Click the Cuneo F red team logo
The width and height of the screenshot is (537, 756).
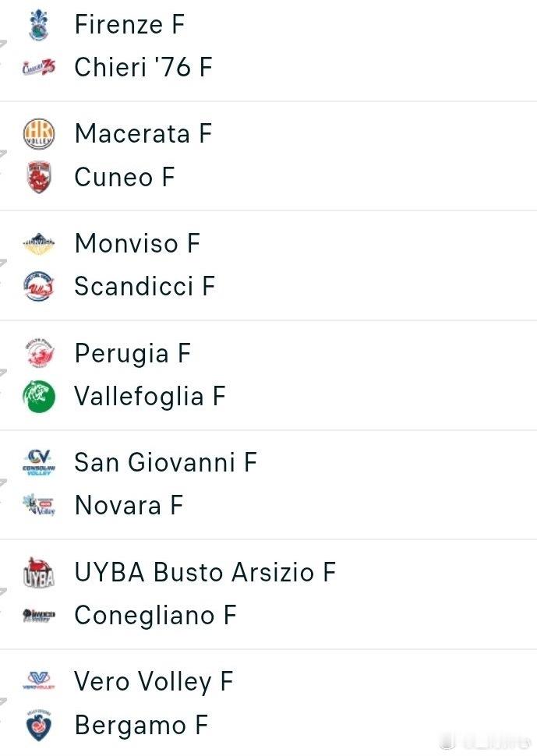38,178
